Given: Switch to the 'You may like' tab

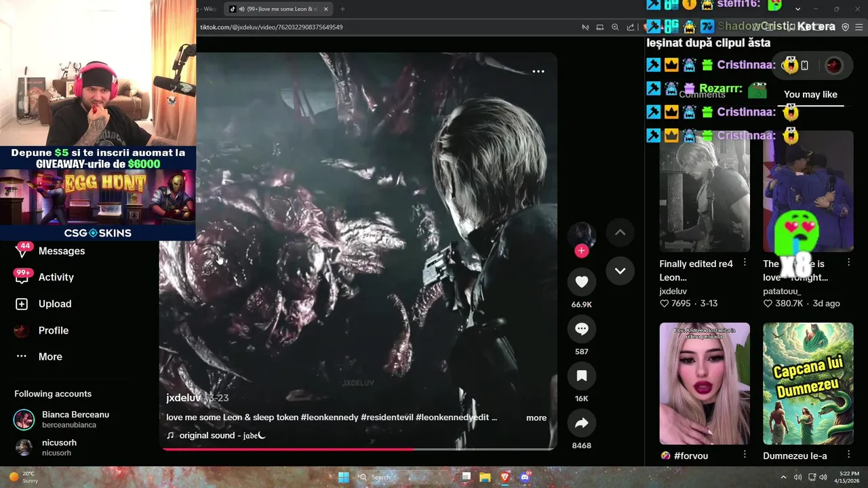Looking at the screenshot, I should [x=810, y=94].
